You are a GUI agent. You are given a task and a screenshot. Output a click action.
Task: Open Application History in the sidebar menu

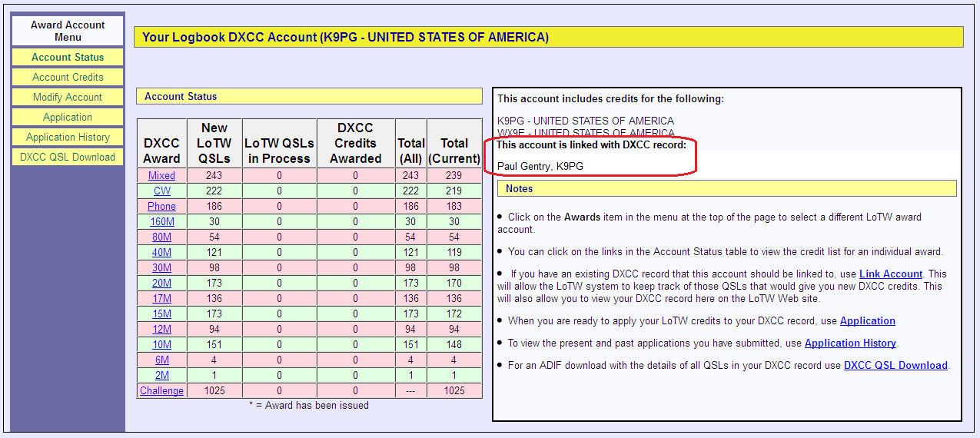click(68, 138)
